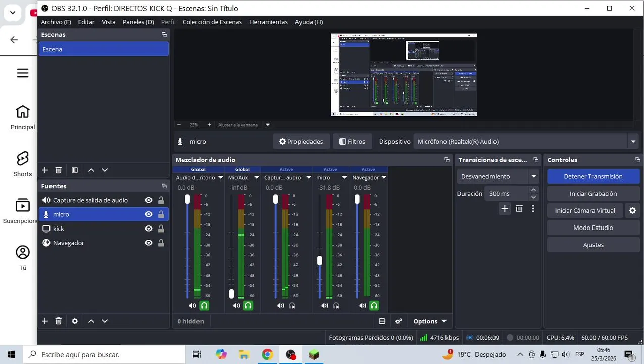Open the Colección de Escenas menu
Screen dimensions: 644x364
(x=212, y=22)
